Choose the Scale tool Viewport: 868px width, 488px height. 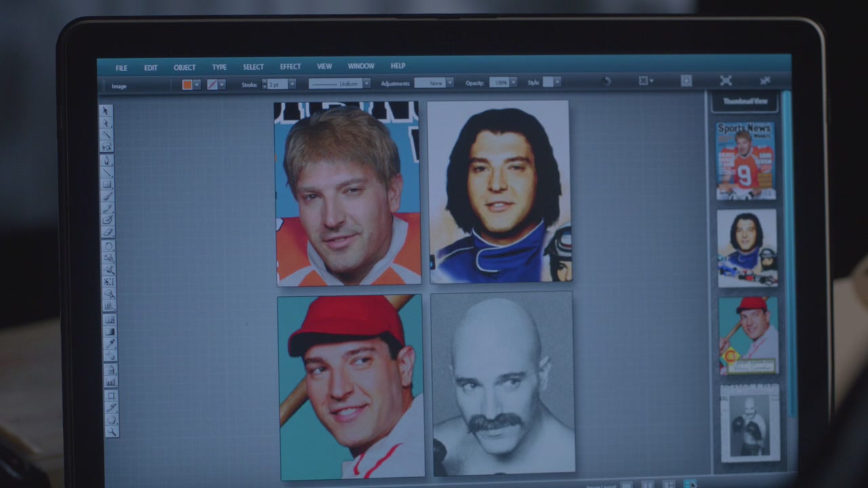[x=108, y=258]
